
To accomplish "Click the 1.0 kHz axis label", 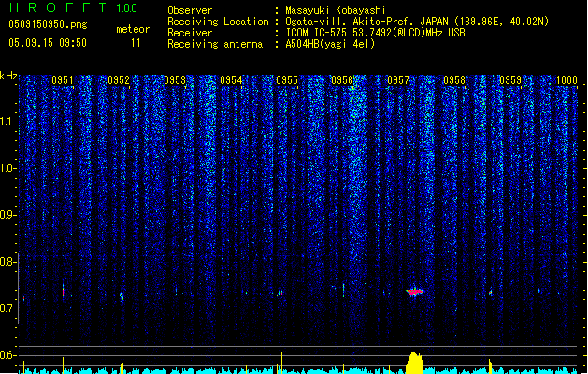I will click(x=7, y=168).
